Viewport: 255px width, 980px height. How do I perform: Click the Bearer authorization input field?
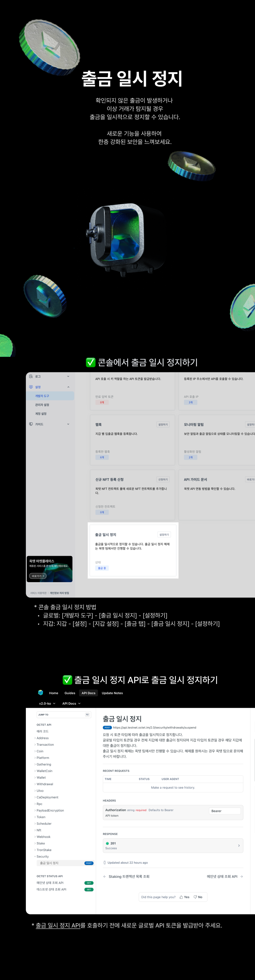(x=225, y=811)
